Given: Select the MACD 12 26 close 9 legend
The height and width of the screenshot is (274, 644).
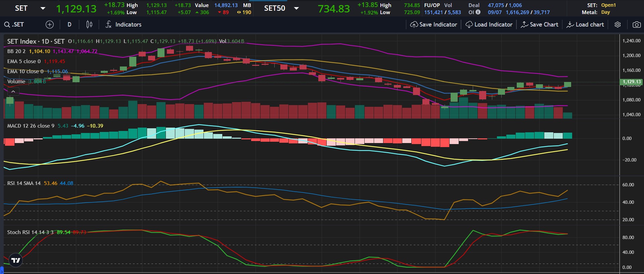Looking at the screenshot, I should pos(31,126).
